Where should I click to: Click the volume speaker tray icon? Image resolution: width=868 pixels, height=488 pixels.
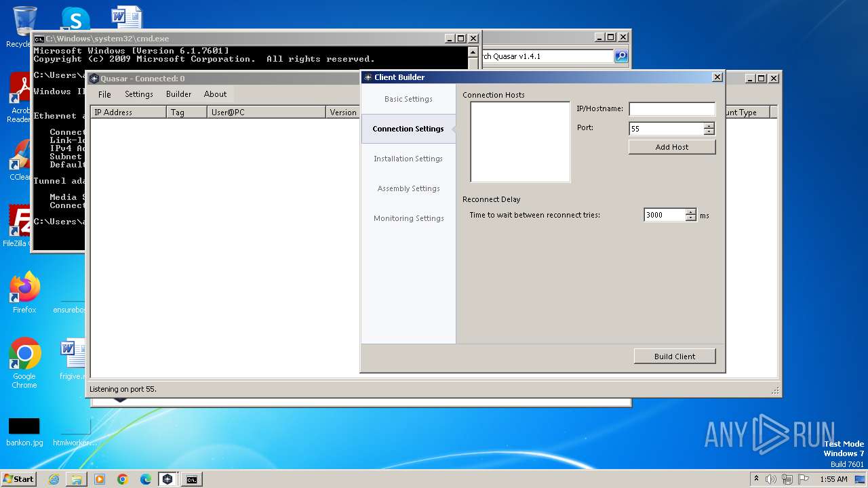tap(771, 479)
